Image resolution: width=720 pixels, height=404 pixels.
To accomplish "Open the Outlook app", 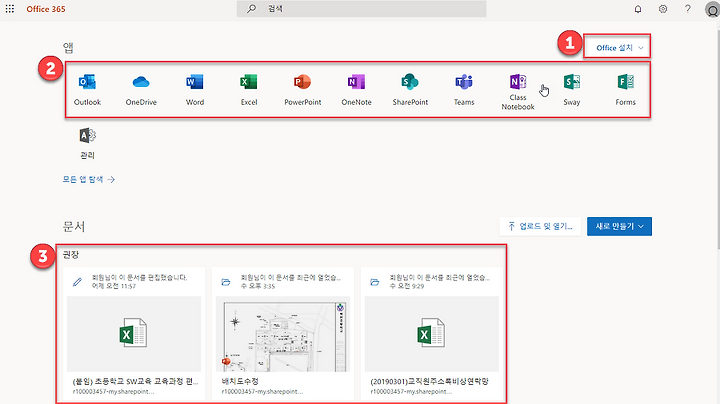I will [x=87, y=90].
